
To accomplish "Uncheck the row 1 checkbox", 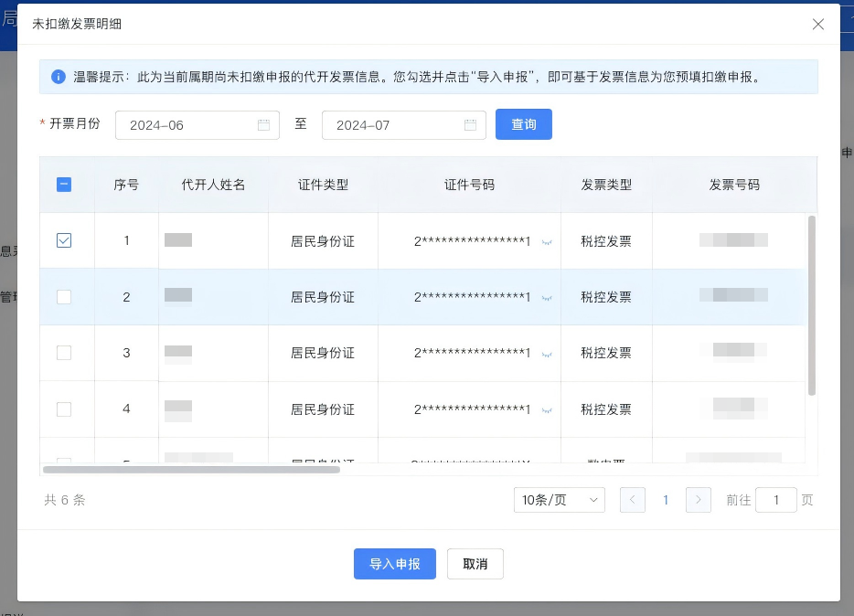I will coord(64,240).
